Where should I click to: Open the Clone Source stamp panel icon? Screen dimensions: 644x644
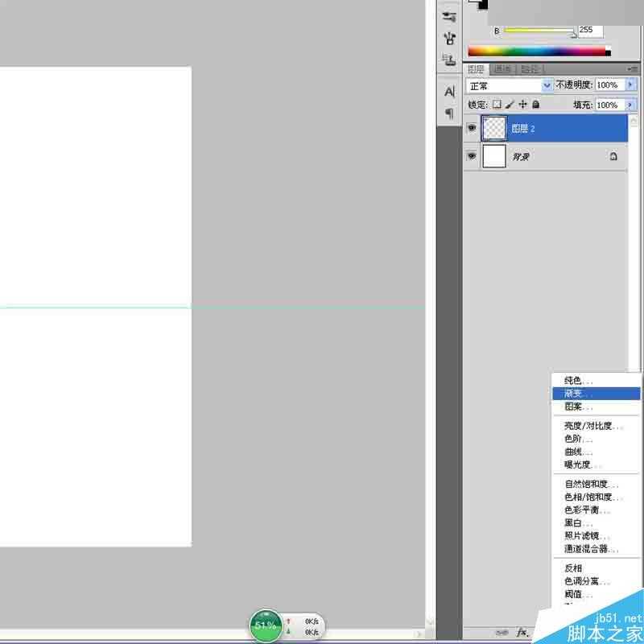449,37
